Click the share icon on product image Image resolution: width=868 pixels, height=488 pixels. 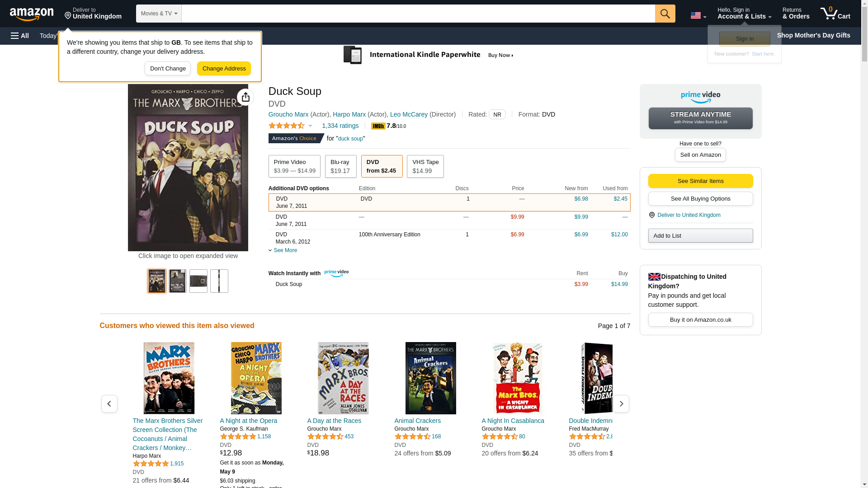245,97
